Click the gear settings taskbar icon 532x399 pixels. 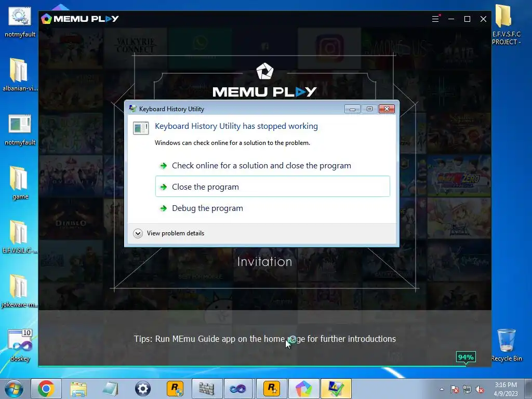coord(143,389)
